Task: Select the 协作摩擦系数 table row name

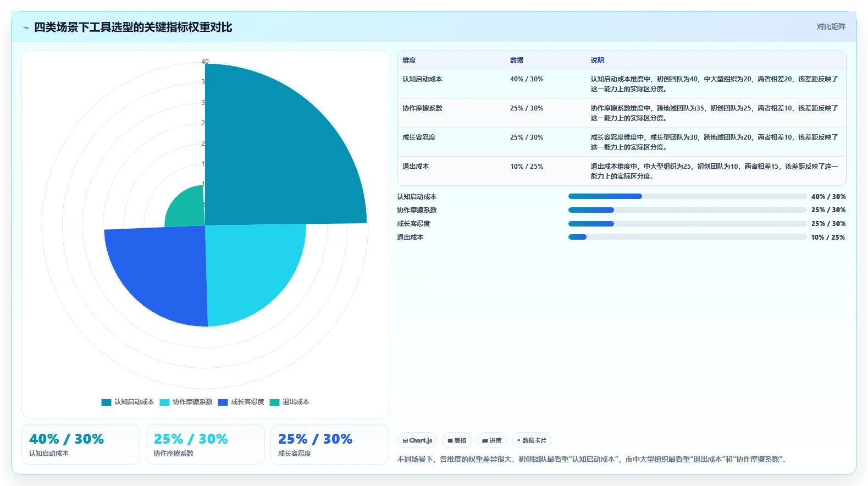Action: click(422, 108)
